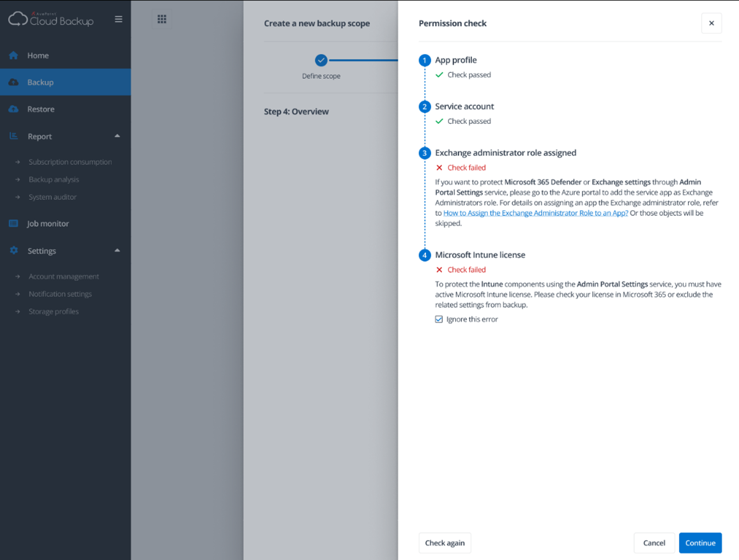Click red X under Microsoft Intune license
Viewport: 739px width, 560px height.
[x=439, y=270]
